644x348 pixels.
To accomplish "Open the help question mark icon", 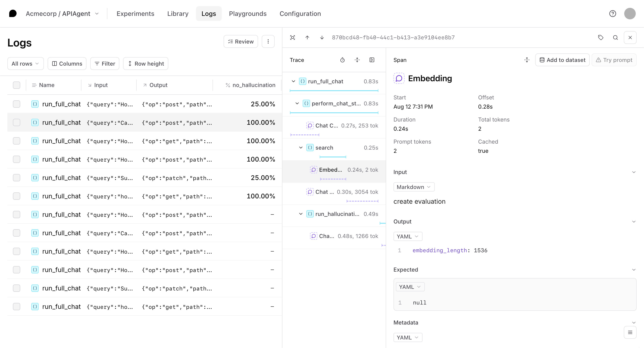I will coord(612,14).
